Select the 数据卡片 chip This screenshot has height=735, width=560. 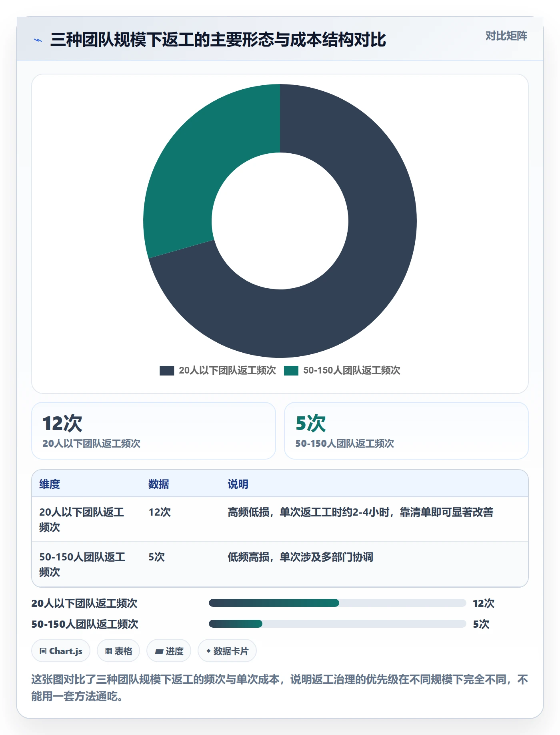pyautogui.click(x=227, y=651)
